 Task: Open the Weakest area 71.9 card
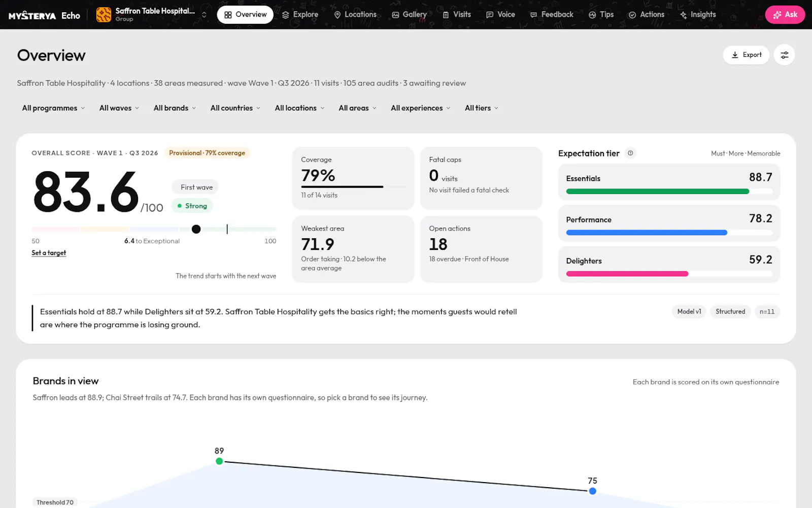[353, 249]
